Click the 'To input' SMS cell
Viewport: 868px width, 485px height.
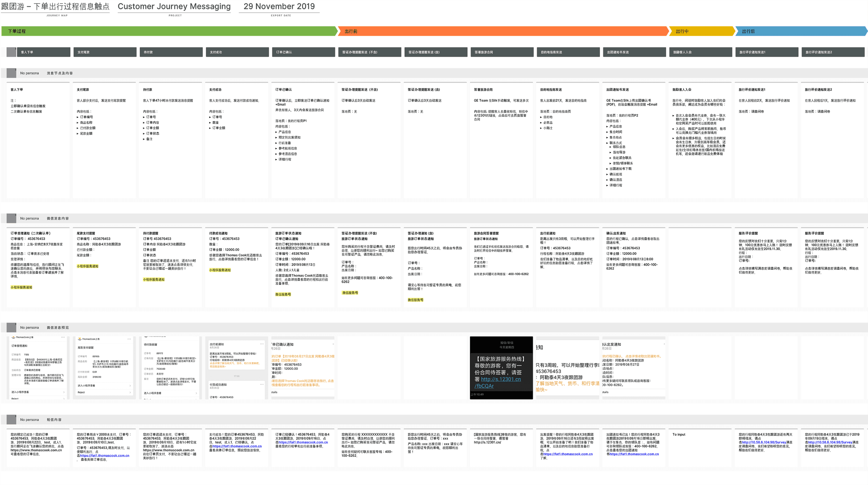point(679,434)
